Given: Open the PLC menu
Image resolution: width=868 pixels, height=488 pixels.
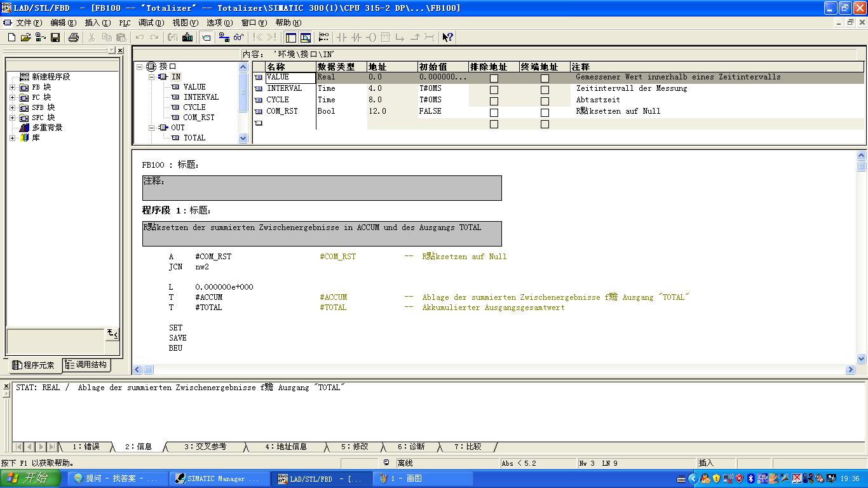Looking at the screenshot, I should click(125, 23).
